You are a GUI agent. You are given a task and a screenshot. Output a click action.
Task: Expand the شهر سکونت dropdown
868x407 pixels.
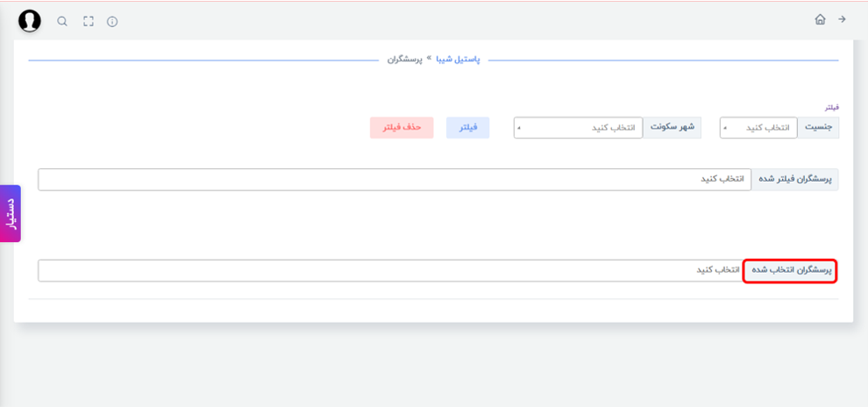pyautogui.click(x=578, y=128)
